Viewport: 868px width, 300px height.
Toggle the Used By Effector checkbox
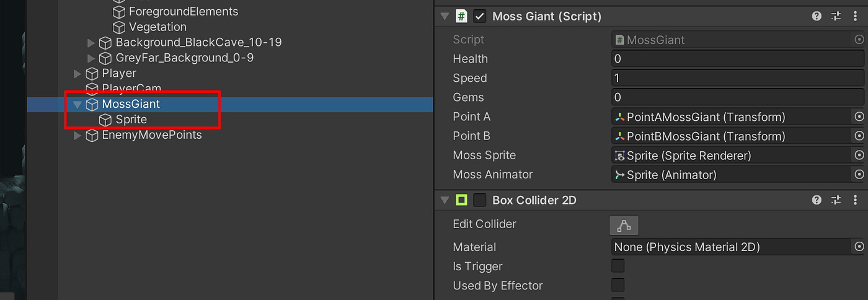(618, 286)
